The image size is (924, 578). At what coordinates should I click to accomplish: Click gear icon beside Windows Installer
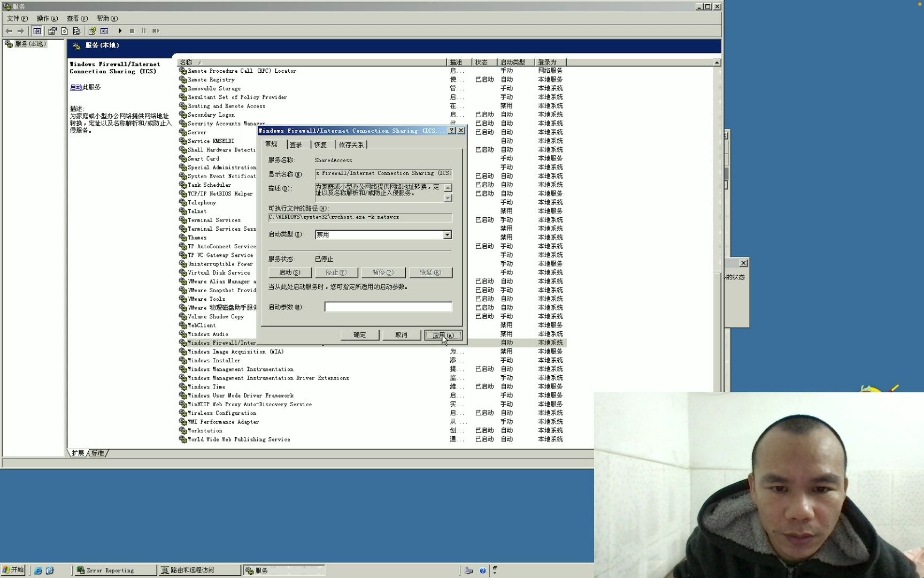(x=183, y=361)
